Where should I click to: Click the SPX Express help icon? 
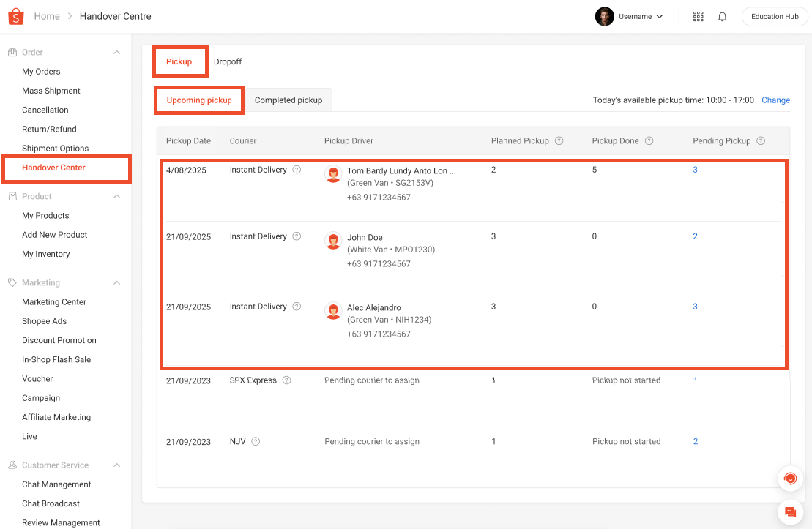287,380
